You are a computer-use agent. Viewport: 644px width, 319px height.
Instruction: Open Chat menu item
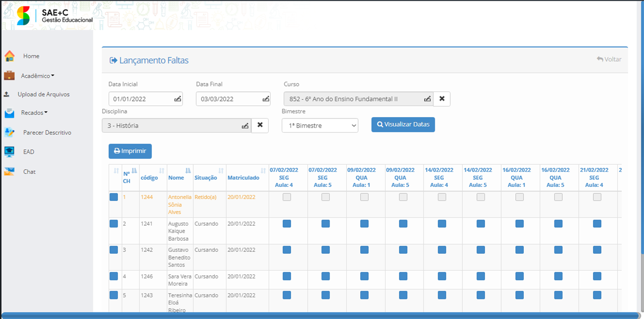(29, 172)
